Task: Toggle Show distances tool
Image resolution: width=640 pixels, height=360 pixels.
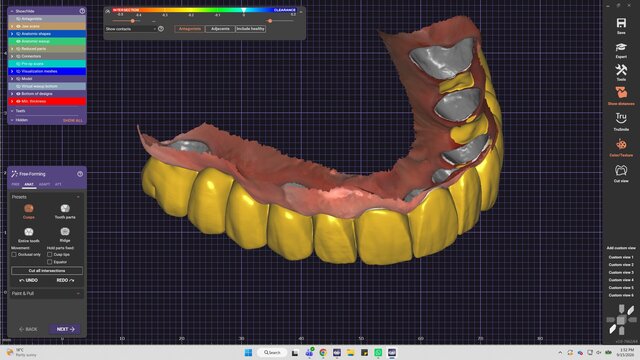Action: coord(621,93)
